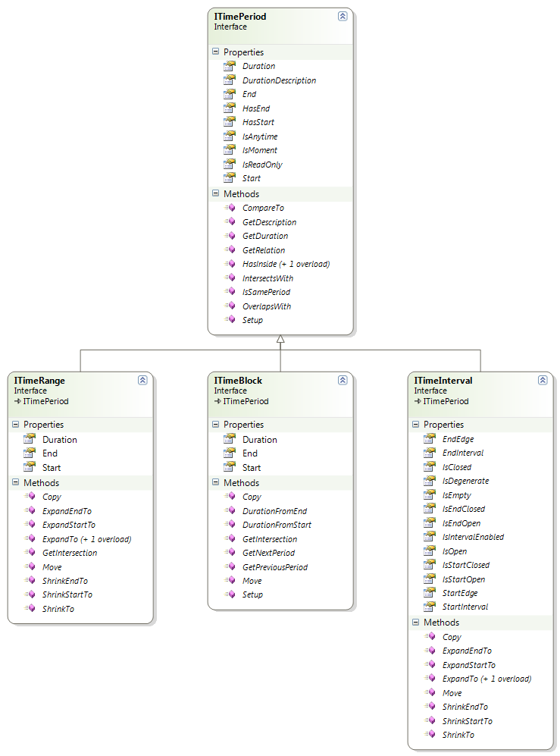The height and width of the screenshot is (756, 560).
Task: Collapse the Methods section in ITimeInterval
Action: pyautogui.click(x=415, y=622)
